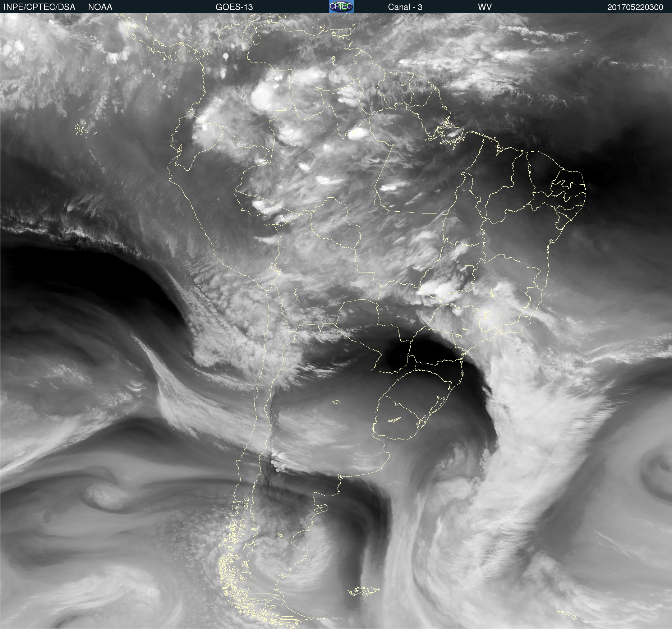Click the INPE/CPTEC/DSA header text
Screen dimensions: 672x629
40,7
